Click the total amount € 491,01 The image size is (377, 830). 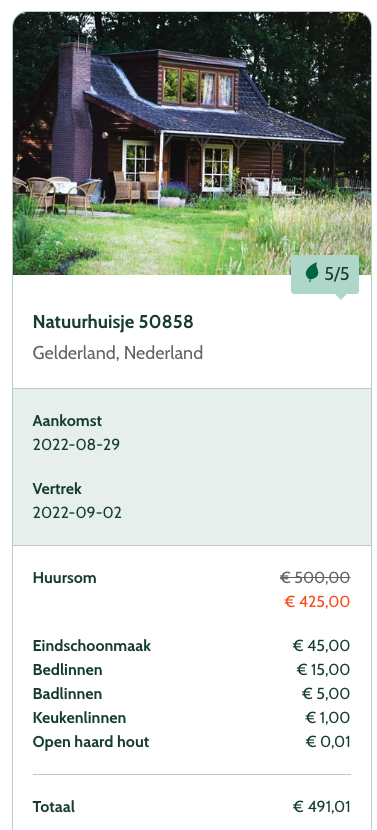321,807
